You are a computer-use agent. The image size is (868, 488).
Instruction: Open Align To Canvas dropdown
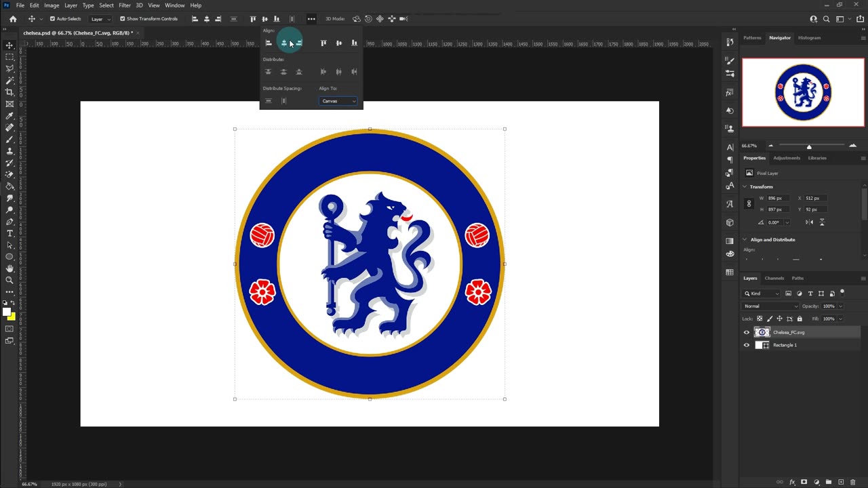(x=338, y=101)
